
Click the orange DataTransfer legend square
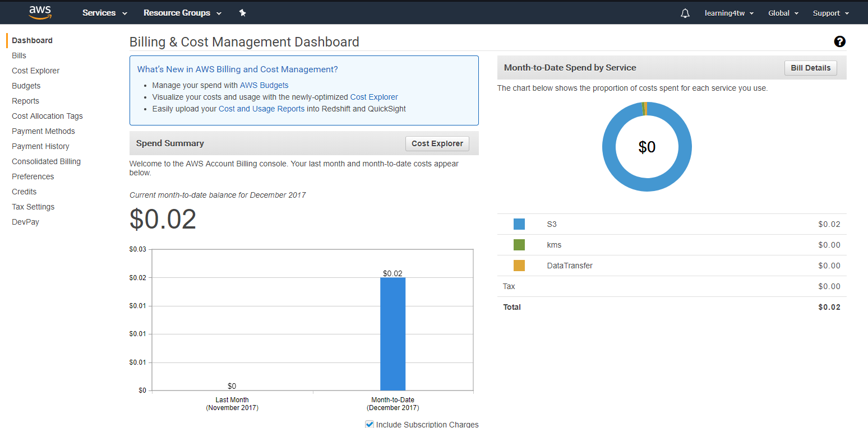coord(519,266)
